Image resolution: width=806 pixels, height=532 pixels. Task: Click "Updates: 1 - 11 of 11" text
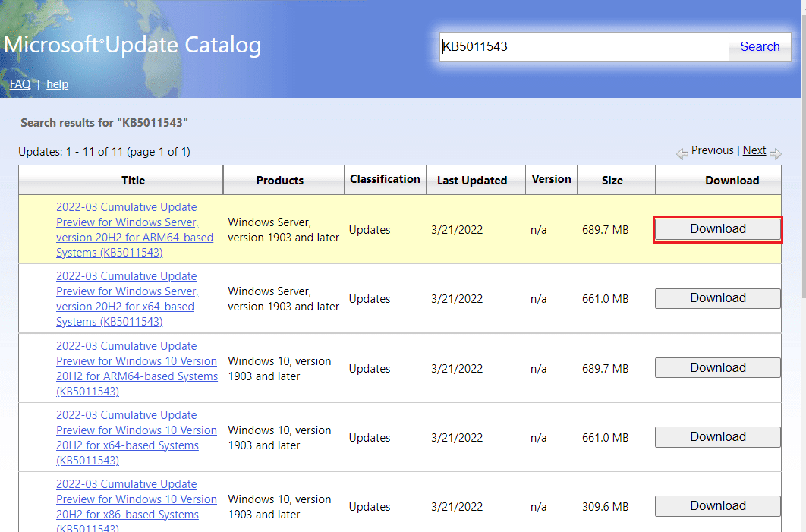71,152
